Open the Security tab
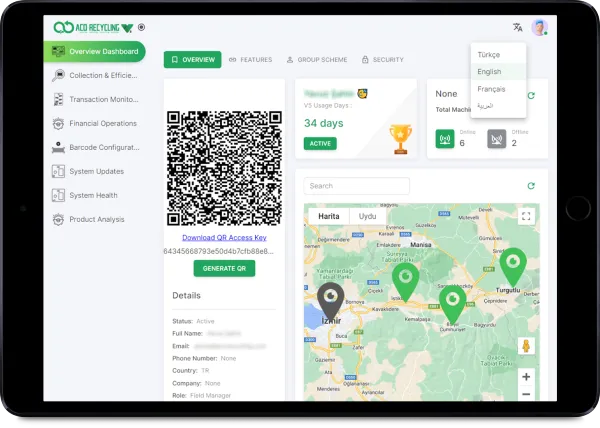This screenshot has width=600, height=428. [x=383, y=60]
